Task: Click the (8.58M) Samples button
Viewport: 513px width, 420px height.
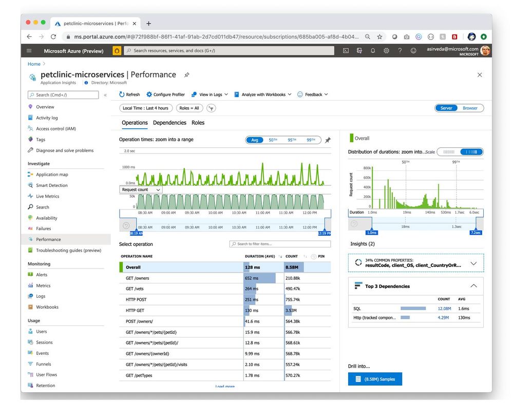Action: coord(375,379)
